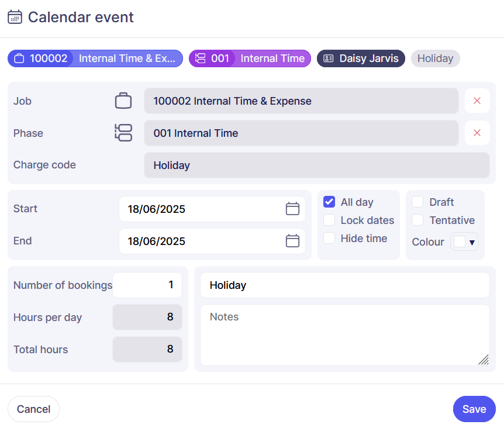504x428 pixels.
Task: Uncheck the All day checkbox
Action: tap(329, 202)
